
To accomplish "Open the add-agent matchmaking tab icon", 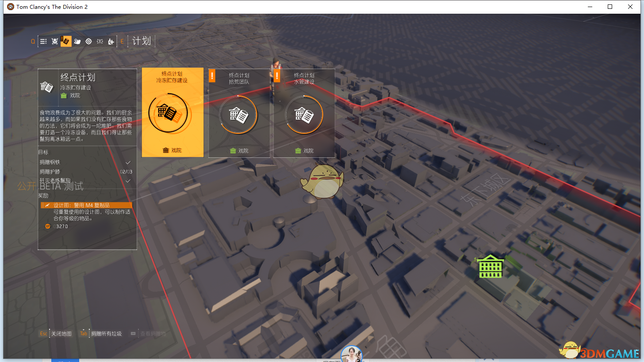I will [111, 41].
